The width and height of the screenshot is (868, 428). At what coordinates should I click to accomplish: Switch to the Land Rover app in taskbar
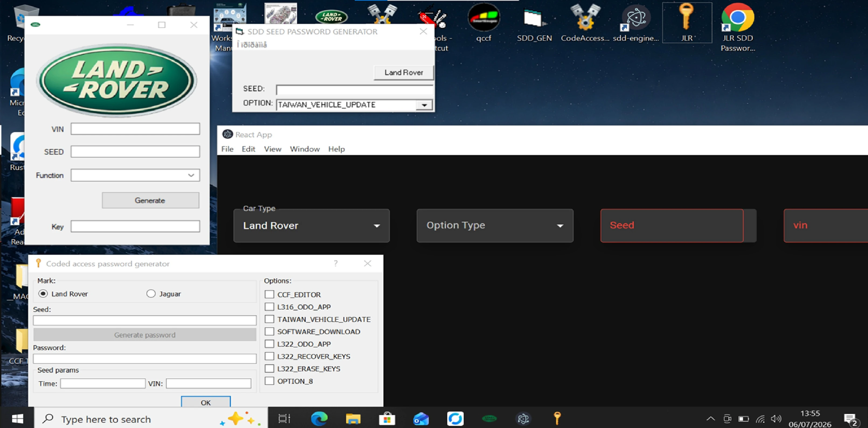point(489,419)
